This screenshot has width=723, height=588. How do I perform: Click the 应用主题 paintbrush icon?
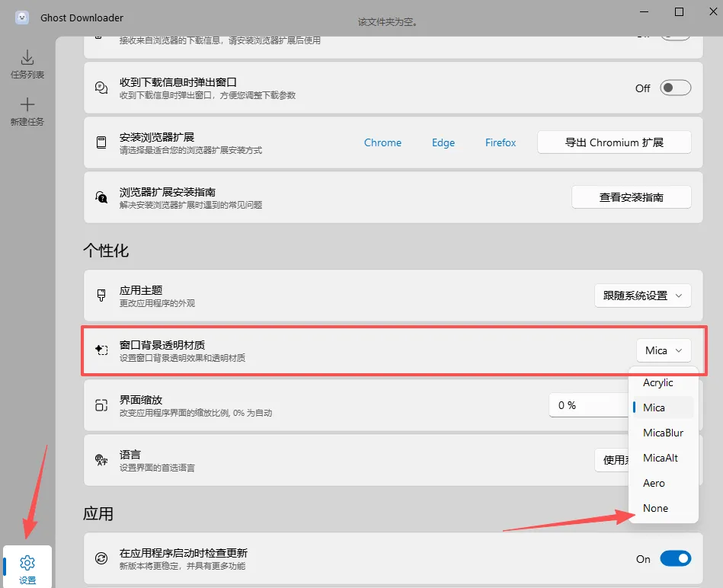[x=101, y=296]
